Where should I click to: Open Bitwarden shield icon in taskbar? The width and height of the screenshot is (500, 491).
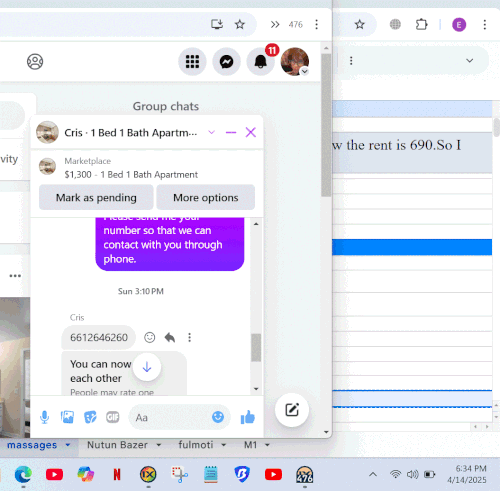click(x=242, y=474)
